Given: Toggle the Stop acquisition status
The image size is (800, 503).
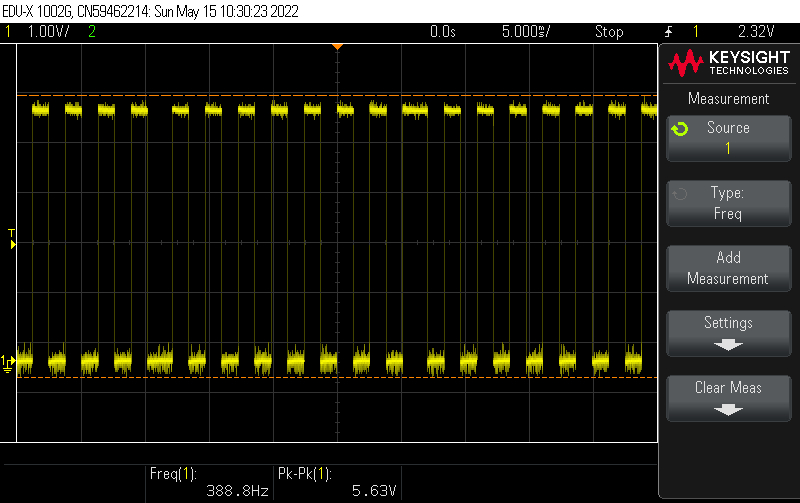Looking at the screenshot, I should point(609,32).
